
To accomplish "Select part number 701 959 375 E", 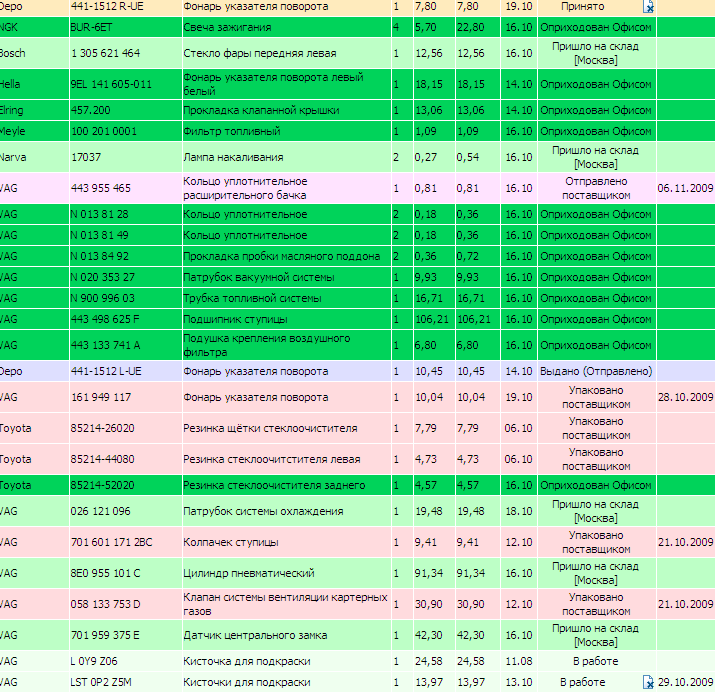I will (x=105, y=635).
